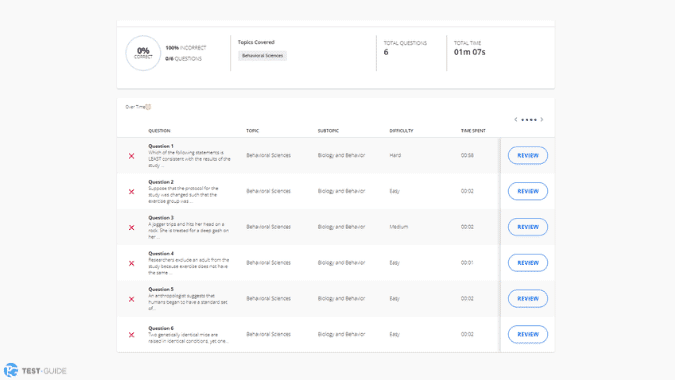Open Review for Question 5
Viewport: 675px width, 380px height.
[x=528, y=298]
